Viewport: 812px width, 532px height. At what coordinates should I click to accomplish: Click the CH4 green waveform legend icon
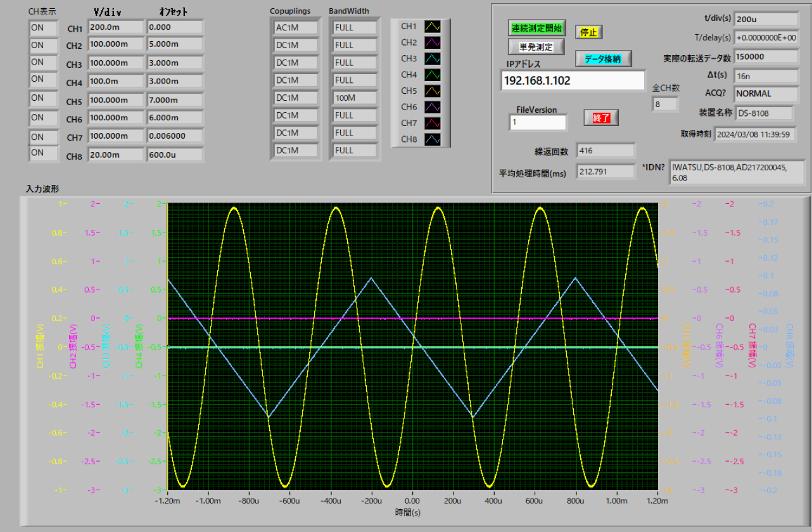click(432, 75)
